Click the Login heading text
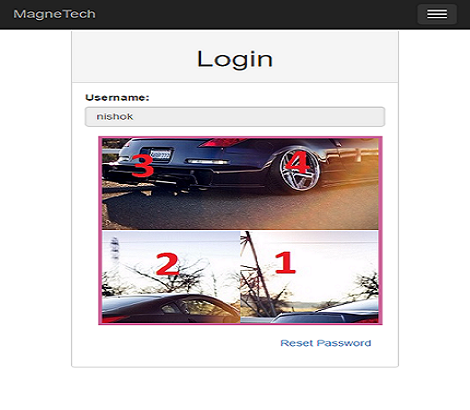 [235, 59]
